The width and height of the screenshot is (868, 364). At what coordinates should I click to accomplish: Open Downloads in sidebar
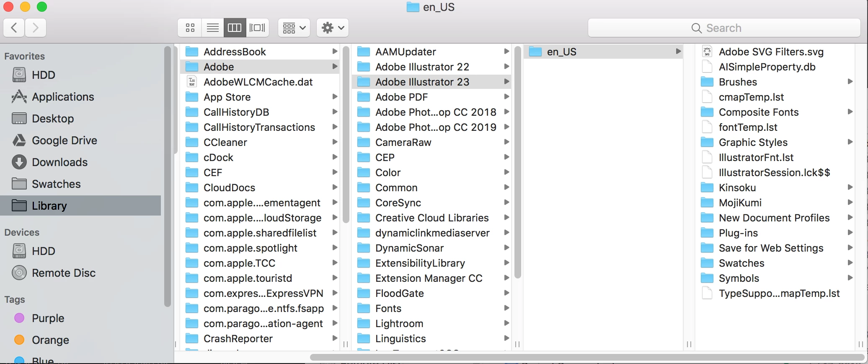click(x=80, y=162)
